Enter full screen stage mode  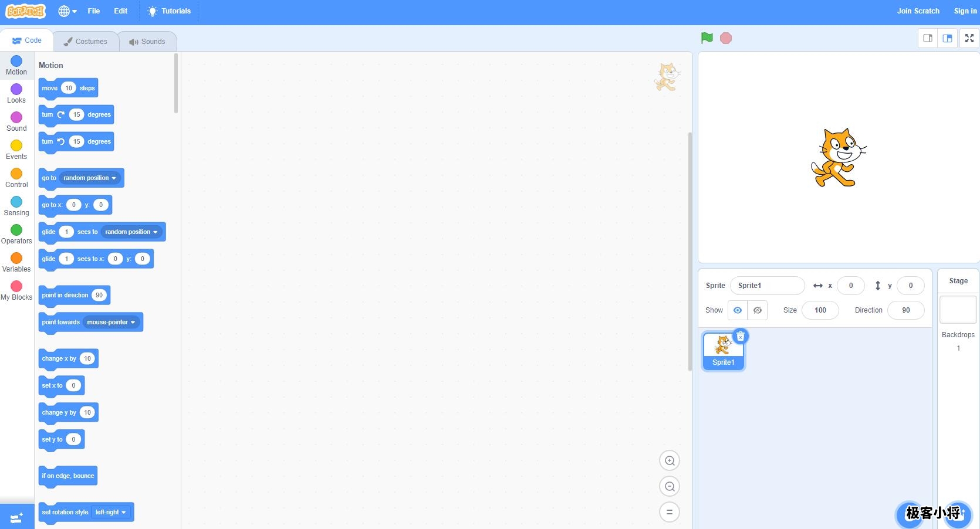969,39
